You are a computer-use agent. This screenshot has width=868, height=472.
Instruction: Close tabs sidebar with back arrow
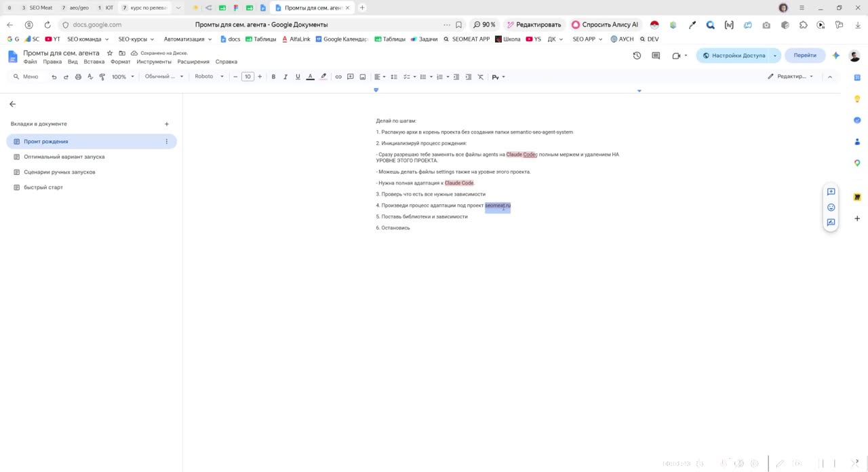click(12, 104)
